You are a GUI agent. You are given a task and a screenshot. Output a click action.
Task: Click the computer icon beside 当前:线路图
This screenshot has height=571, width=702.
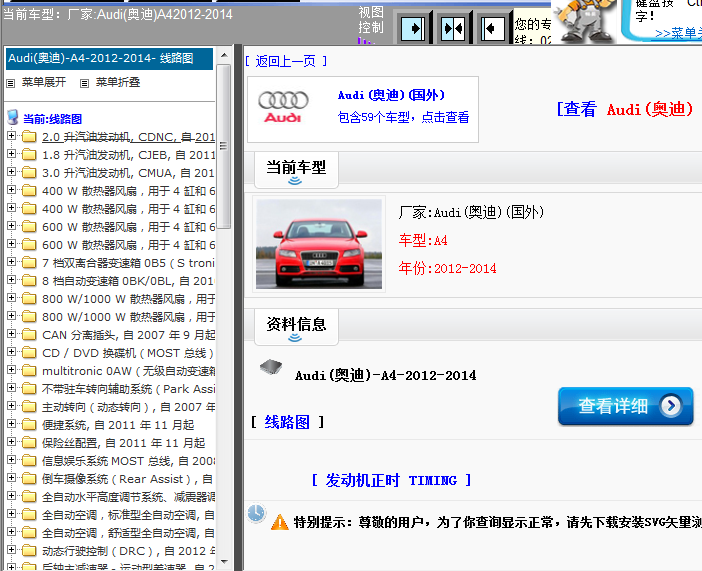13,117
